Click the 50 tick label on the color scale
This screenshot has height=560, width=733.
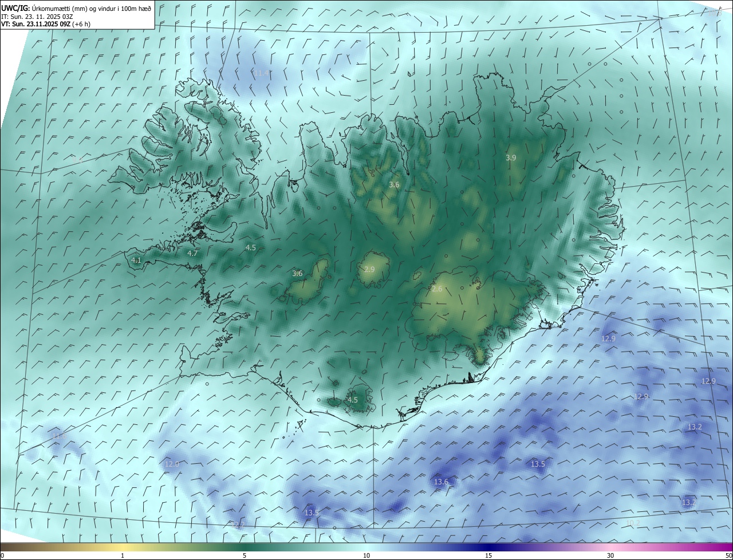click(x=728, y=556)
